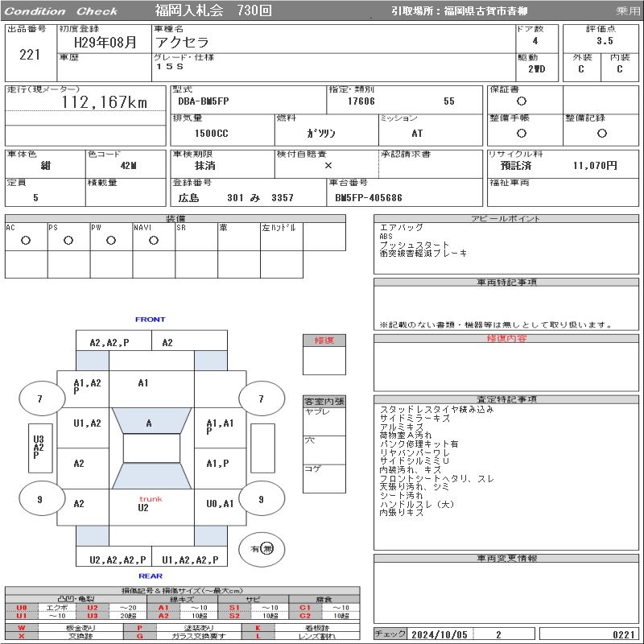Click the red U0 legend code cell

22,608
